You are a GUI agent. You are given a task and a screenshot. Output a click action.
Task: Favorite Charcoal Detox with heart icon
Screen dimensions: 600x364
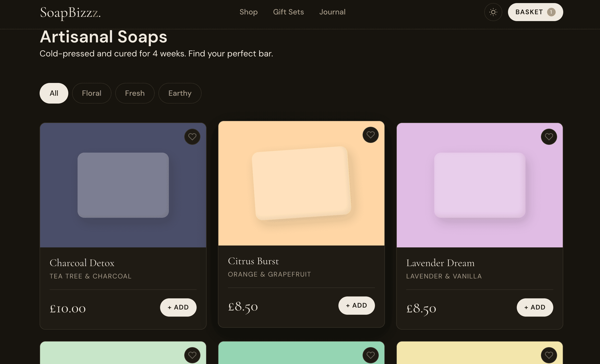[x=192, y=137]
